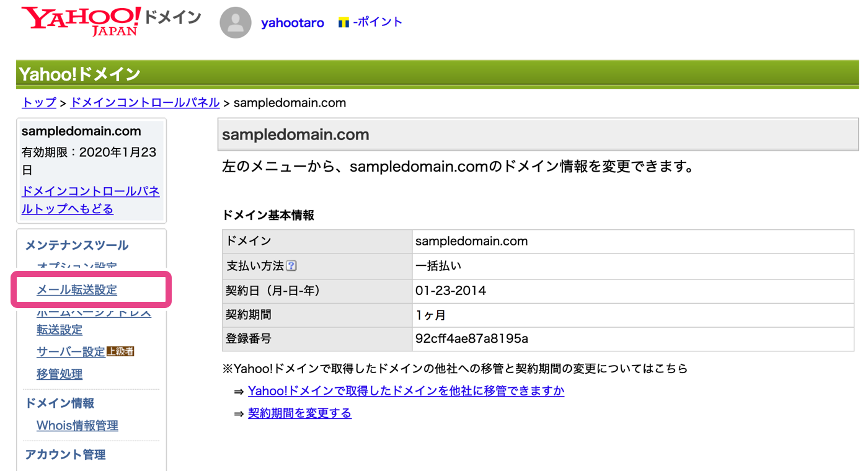
Task: Click the Yahoo! JAPAN logo
Action: coord(81,22)
